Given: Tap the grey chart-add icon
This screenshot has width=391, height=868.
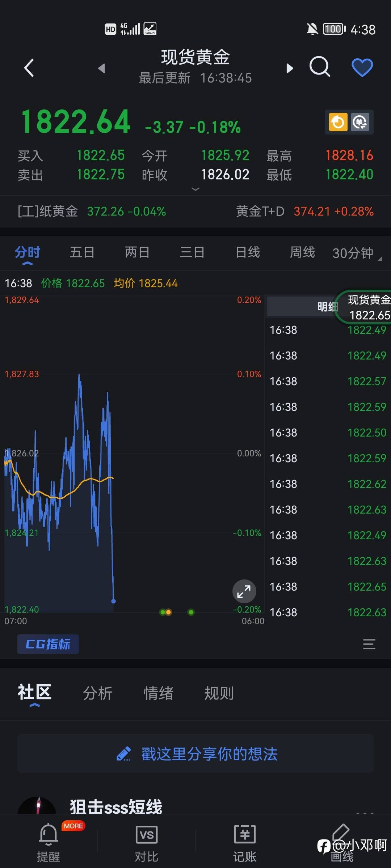Looking at the screenshot, I should coord(360,122).
